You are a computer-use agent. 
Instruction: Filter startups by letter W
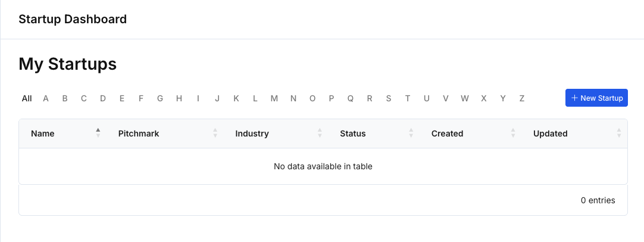point(465,98)
